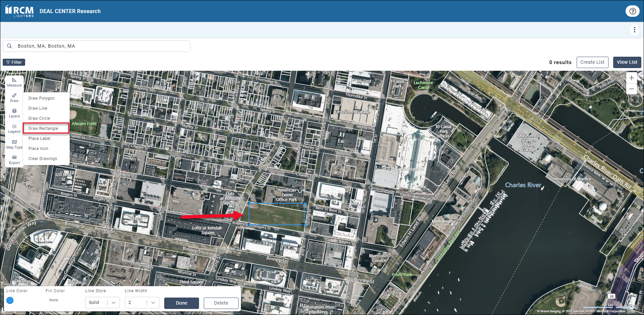Choose Draw Polygon from the menu

click(x=41, y=98)
